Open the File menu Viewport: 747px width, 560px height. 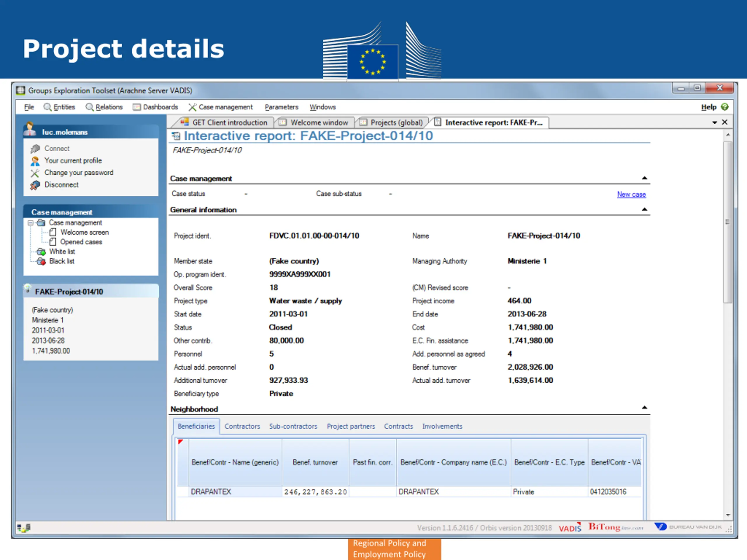click(29, 107)
